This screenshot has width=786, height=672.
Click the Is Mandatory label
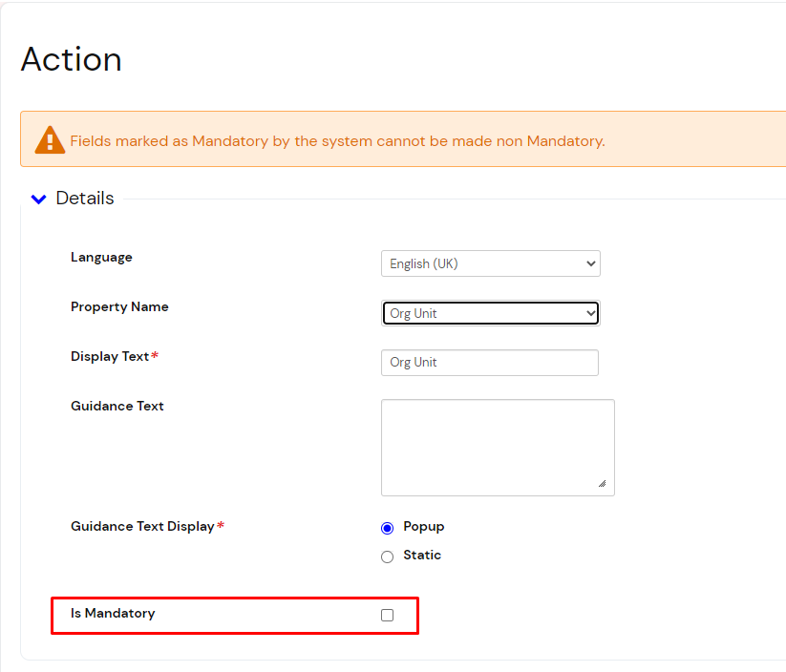(x=113, y=613)
